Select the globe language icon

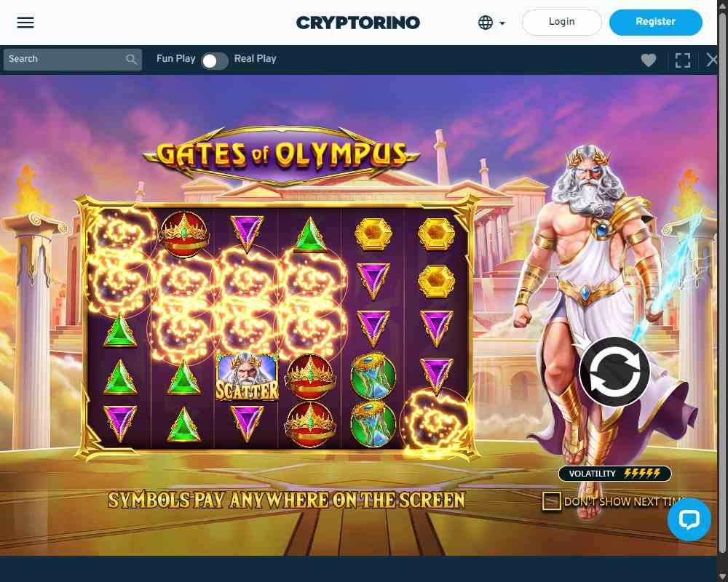tap(485, 23)
